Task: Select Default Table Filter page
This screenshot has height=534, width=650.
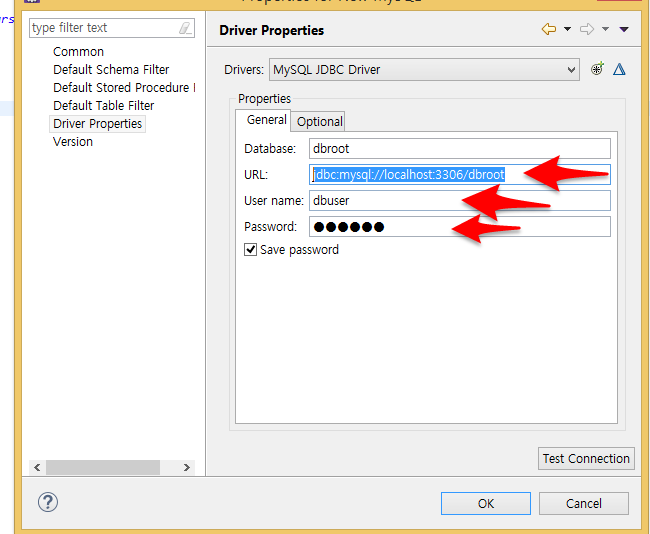Action: [104, 105]
